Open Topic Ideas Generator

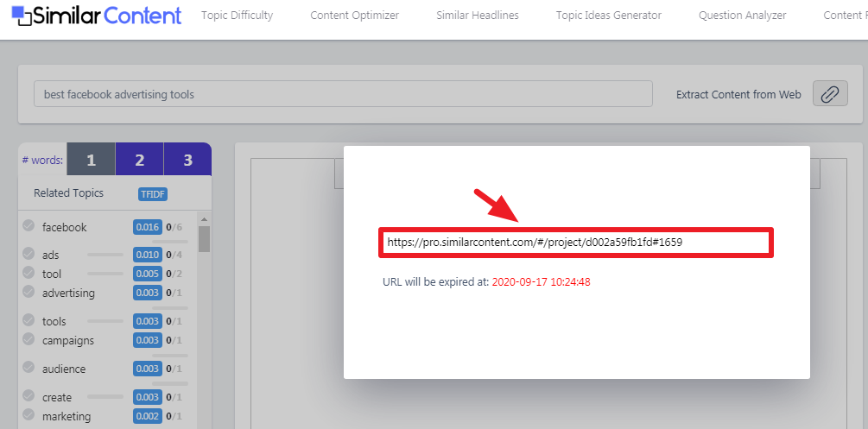[x=608, y=16]
